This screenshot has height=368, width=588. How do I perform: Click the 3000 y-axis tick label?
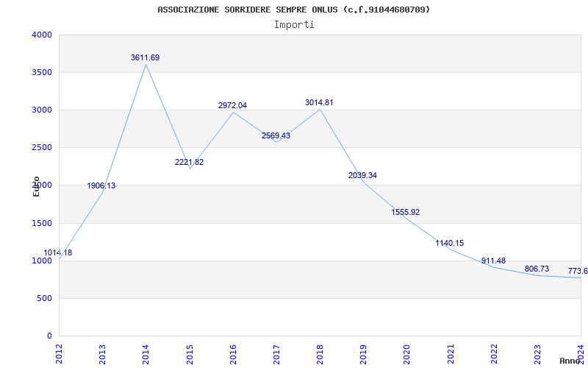click(x=43, y=110)
